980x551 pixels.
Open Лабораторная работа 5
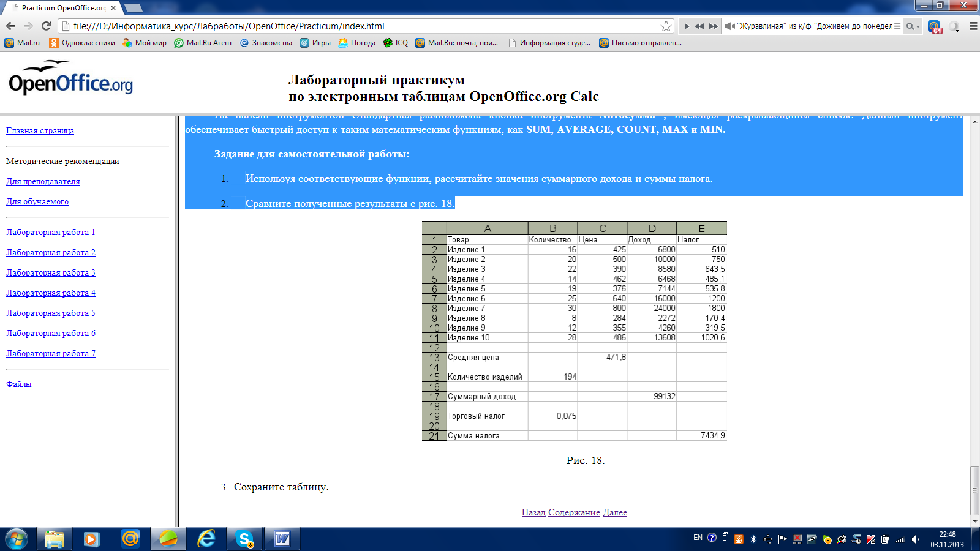pos(51,313)
